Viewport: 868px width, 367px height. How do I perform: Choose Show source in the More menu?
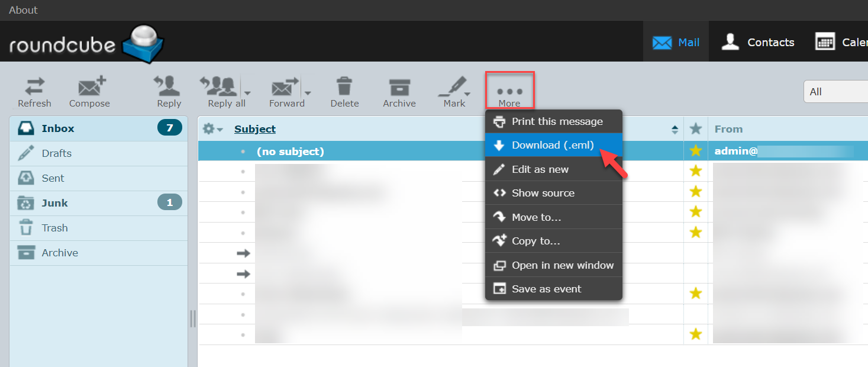point(543,193)
